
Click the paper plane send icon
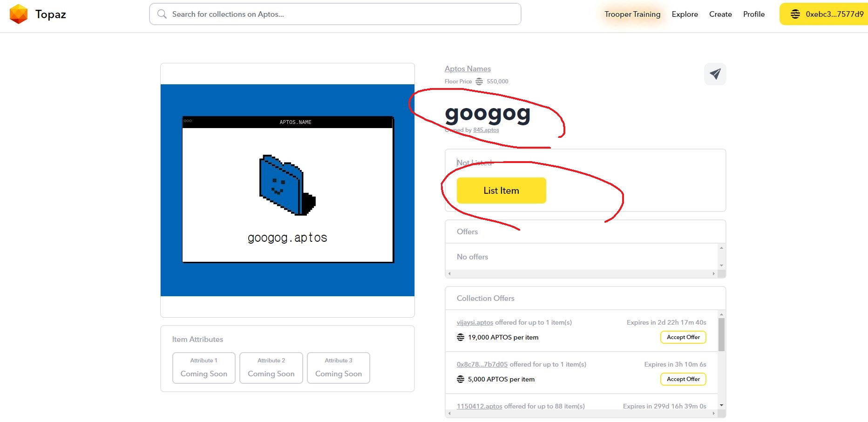[x=715, y=74]
